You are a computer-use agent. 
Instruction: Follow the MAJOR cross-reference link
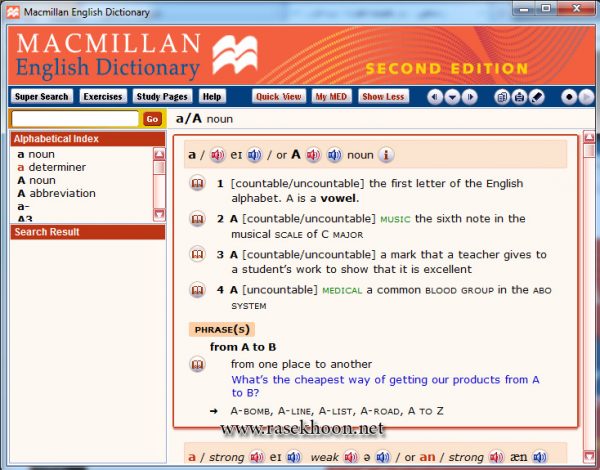pyautogui.click(x=348, y=234)
